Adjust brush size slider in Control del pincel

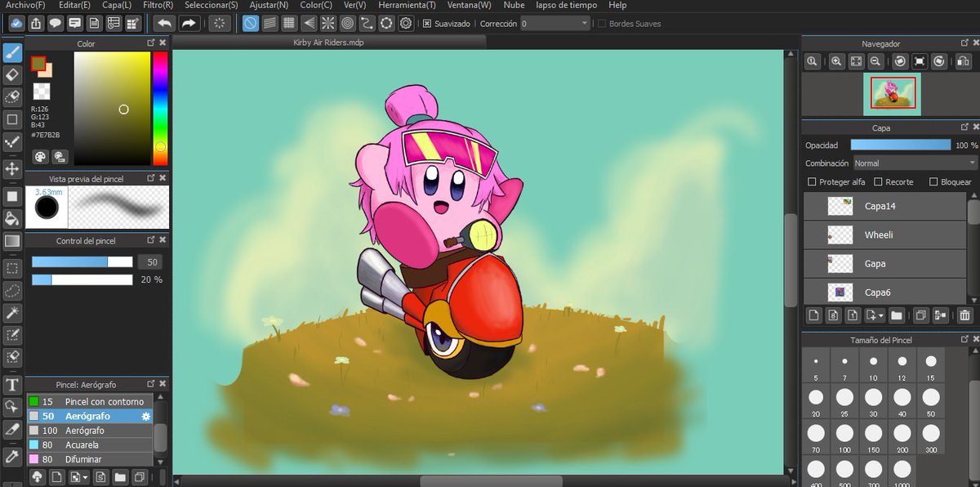coord(82,261)
